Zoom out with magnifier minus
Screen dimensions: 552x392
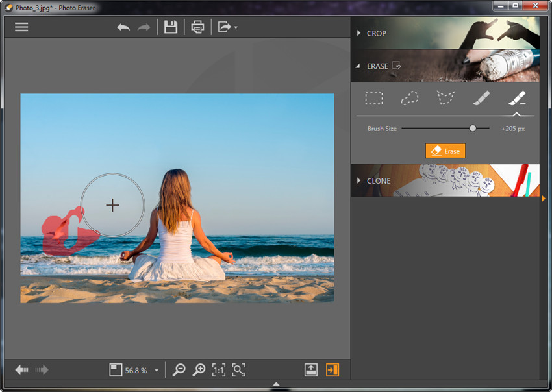[179, 370]
